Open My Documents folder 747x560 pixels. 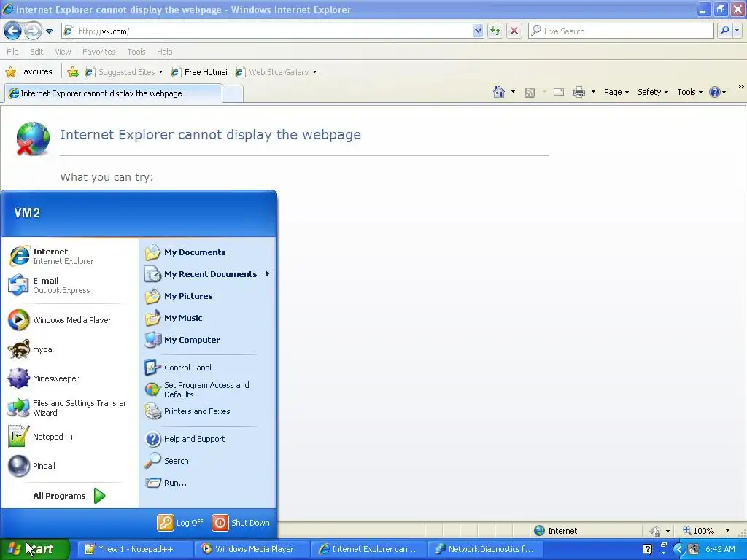pos(207,252)
